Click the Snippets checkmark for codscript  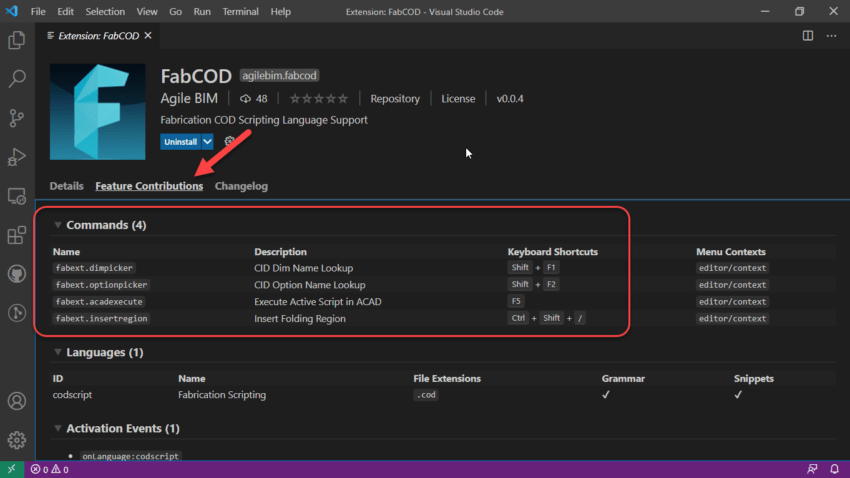[x=738, y=395]
